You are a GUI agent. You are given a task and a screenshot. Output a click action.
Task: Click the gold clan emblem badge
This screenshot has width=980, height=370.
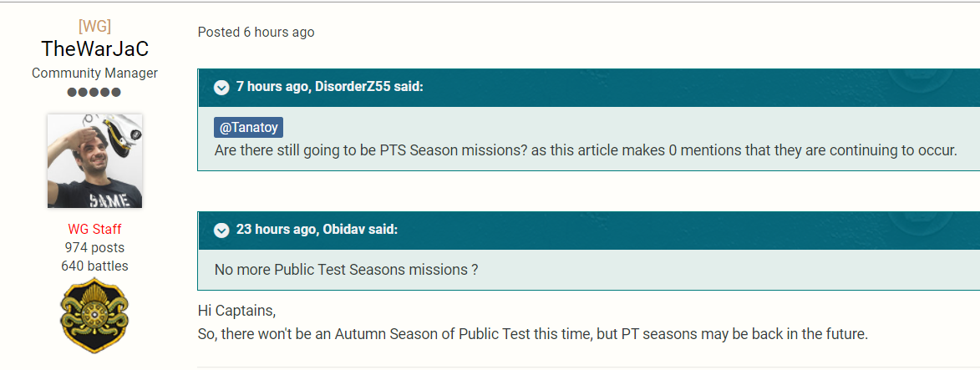click(94, 316)
